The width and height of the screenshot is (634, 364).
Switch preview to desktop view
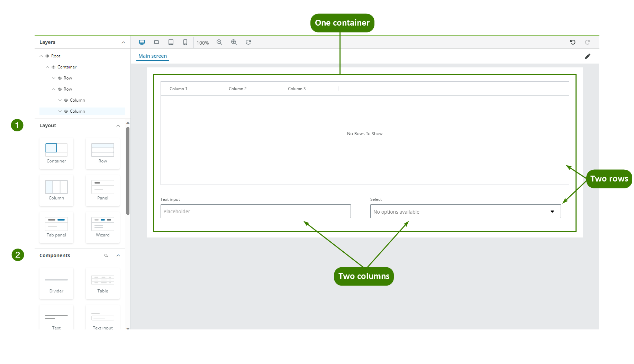[x=142, y=42]
